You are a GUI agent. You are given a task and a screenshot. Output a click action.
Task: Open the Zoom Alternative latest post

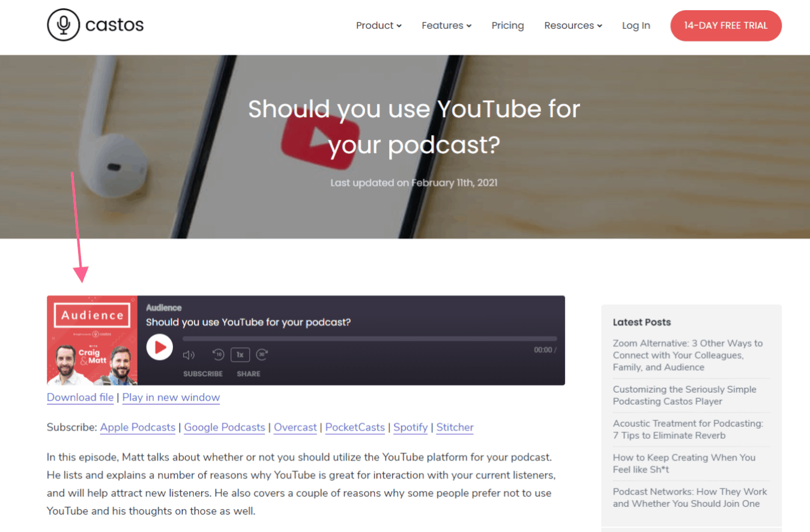click(688, 355)
